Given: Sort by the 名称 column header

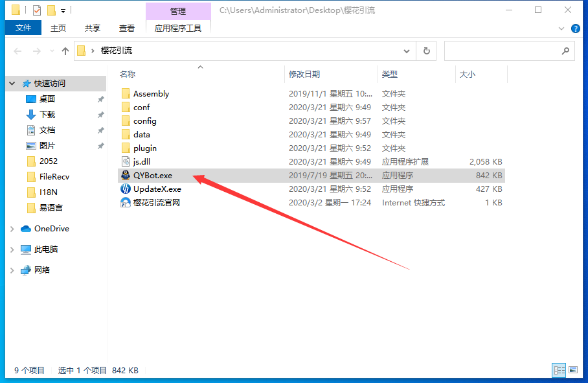Looking at the screenshot, I should click(x=128, y=75).
